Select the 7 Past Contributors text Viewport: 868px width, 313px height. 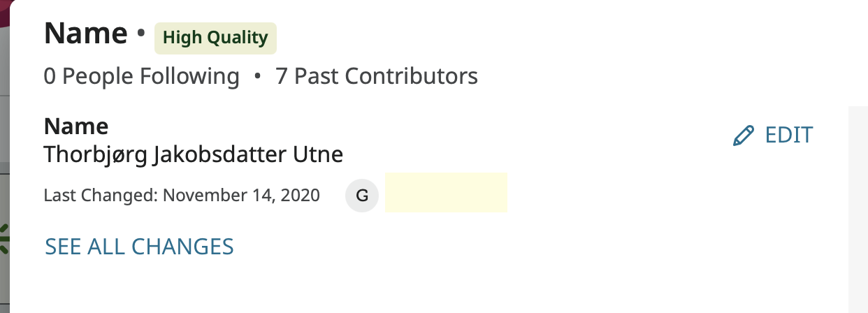[x=377, y=76]
